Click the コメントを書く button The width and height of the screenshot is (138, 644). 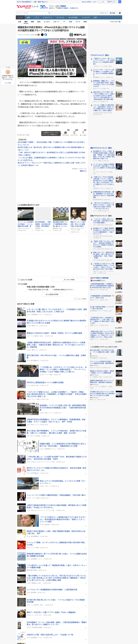click(x=69, y=279)
